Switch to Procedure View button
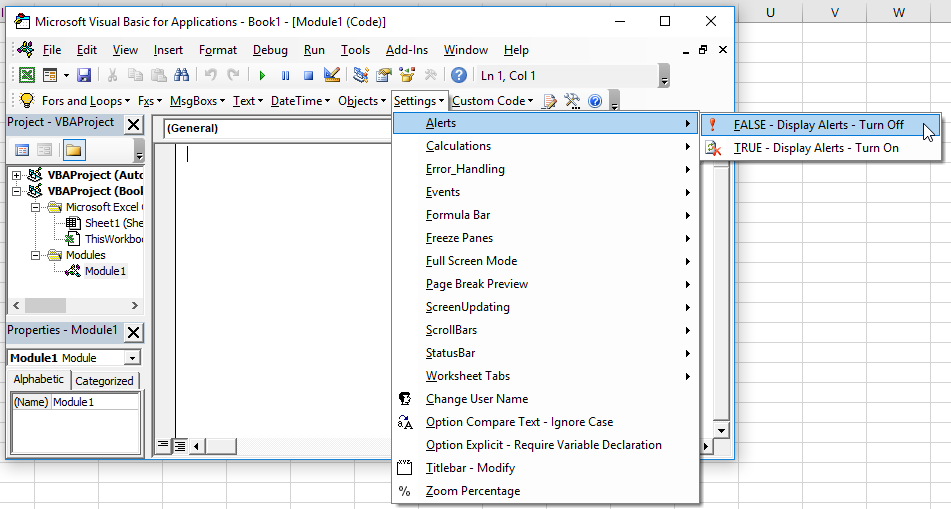The width and height of the screenshot is (951, 509). coord(165,445)
